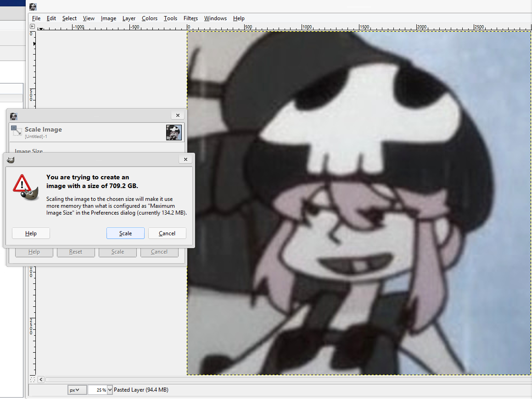Toggle the quick mask button at bottom left
Viewport: 532px width, 399px height.
33,380
